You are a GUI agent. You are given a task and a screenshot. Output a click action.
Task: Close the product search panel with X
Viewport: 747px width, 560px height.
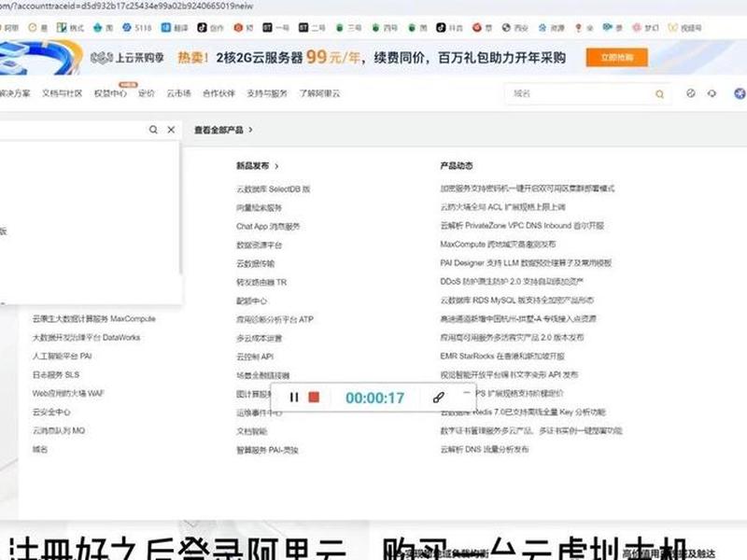click(x=171, y=130)
